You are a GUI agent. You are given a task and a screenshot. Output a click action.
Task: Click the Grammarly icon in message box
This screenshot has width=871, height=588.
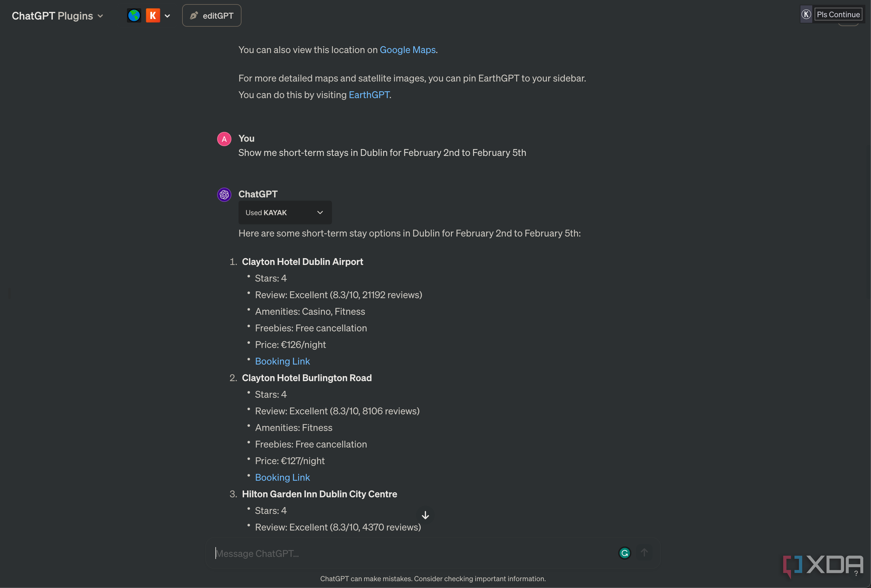tap(624, 553)
